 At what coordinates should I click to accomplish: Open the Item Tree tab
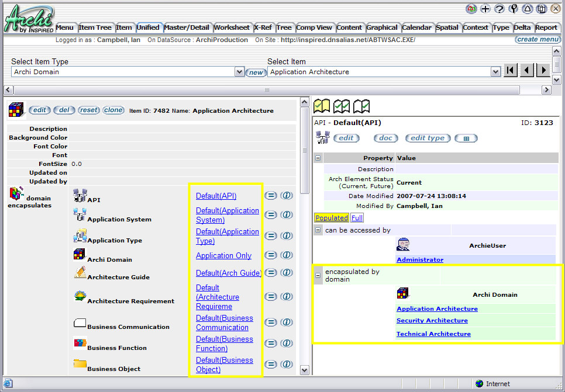click(x=95, y=27)
